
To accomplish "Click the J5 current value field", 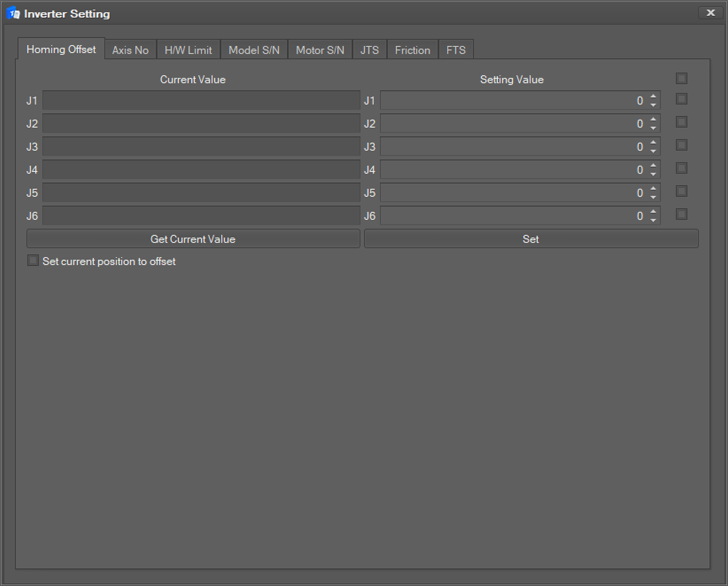I will tap(201, 193).
